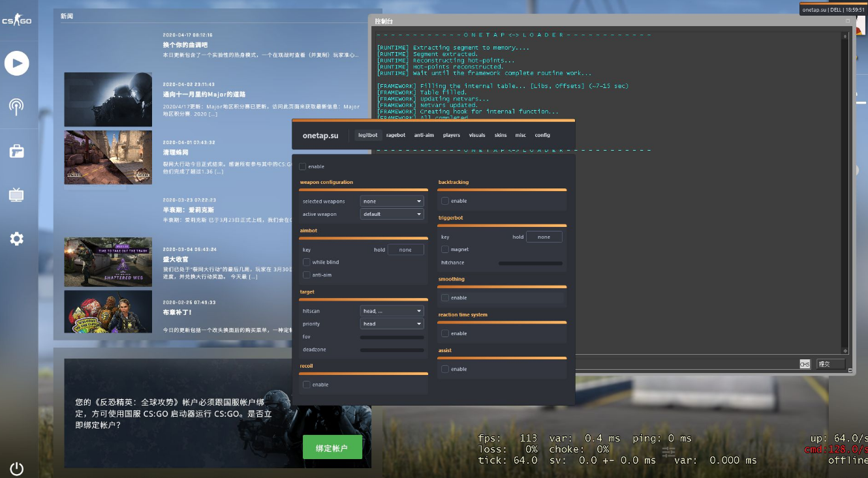The width and height of the screenshot is (868, 478).
Task: Switch to the anti-aim tab
Action: click(x=424, y=135)
